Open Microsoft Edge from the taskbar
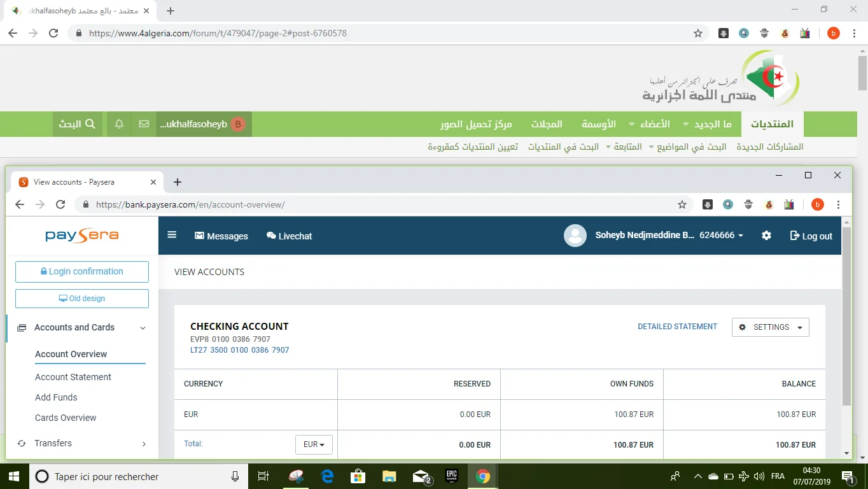Image resolution: width=868 pixels, height=489 pixels. tap(327, 476)
